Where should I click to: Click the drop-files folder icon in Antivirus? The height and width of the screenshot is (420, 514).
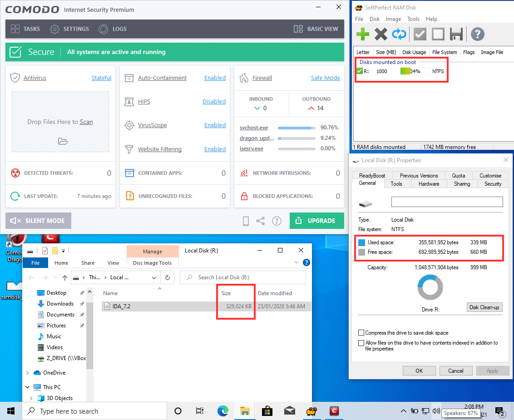point(63,141)
